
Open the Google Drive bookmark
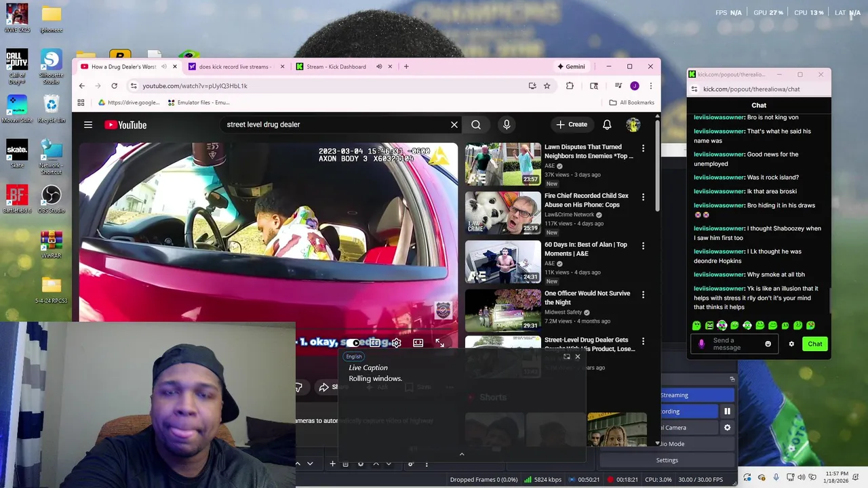click(x=129, y=102)
